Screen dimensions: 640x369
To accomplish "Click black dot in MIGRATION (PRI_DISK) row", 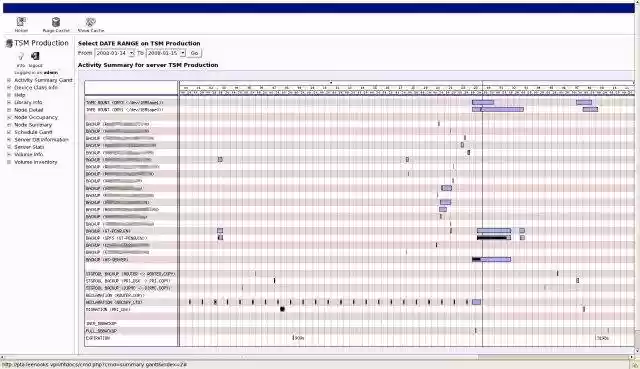I will [x=282, y=309].
